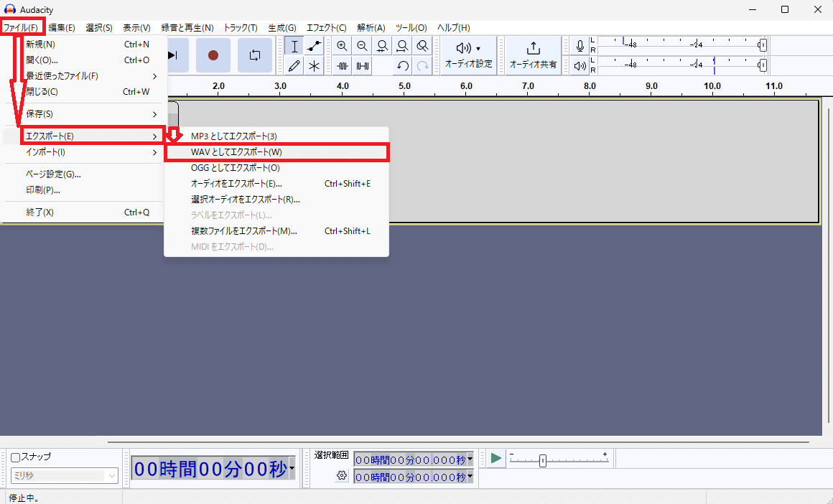Enable the スナップ checkbox
Viewport: 833px width, 504px height.
pos(15,457)
